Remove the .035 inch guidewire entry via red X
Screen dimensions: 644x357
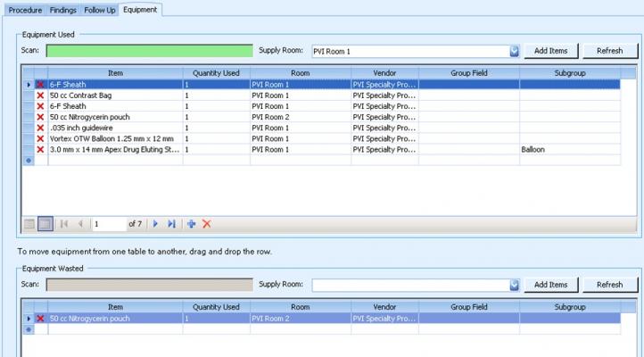pyautogui.click(x=40, y=128)
